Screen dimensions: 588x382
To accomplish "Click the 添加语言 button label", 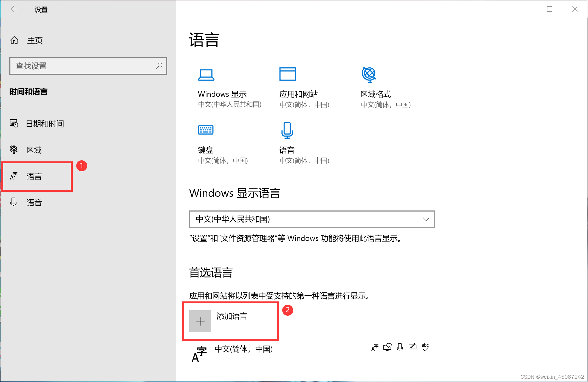I will tap(232, 316).
